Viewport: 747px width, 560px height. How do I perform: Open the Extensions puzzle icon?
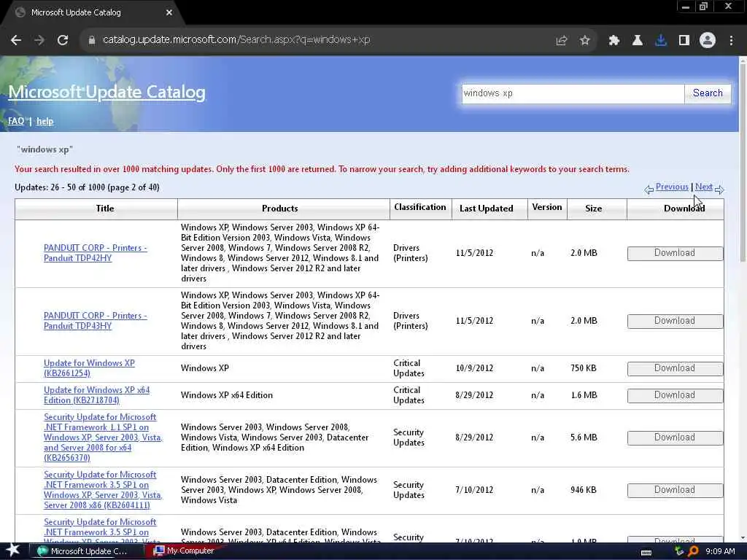tap(614, 41)
